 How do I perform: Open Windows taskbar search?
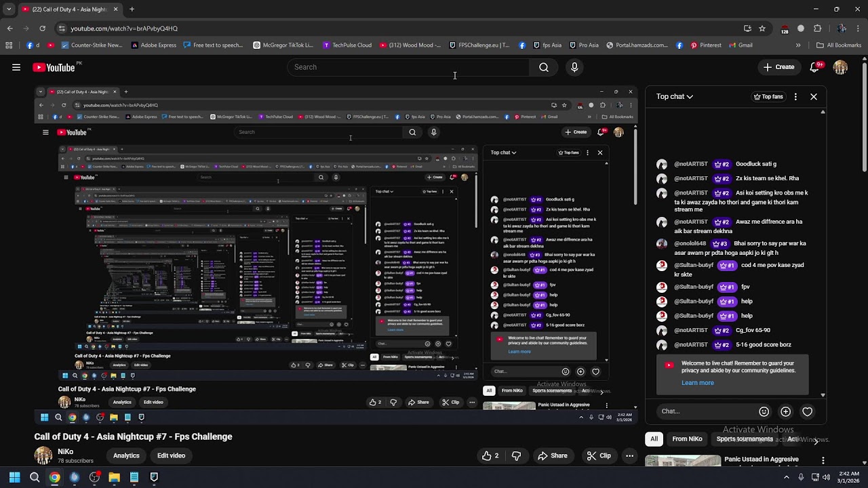coord(35,477)
